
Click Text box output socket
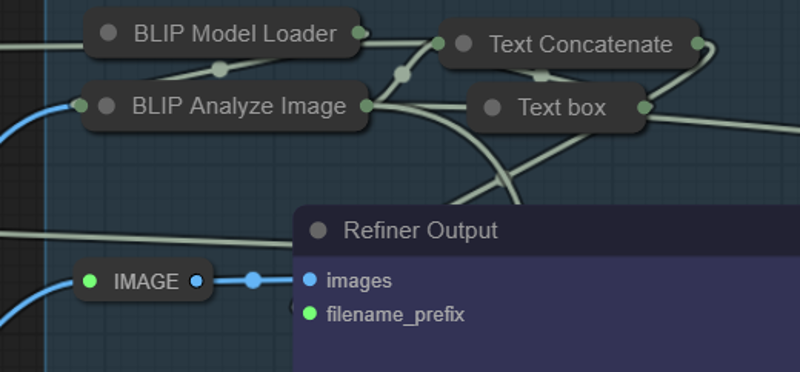coord(644,108)
